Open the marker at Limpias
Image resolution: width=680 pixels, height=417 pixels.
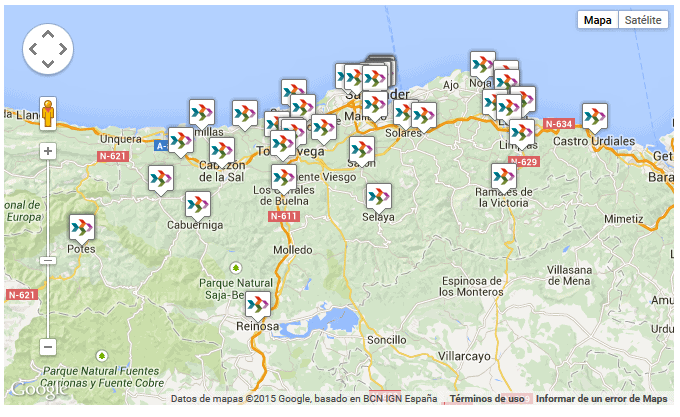(522, 134)
